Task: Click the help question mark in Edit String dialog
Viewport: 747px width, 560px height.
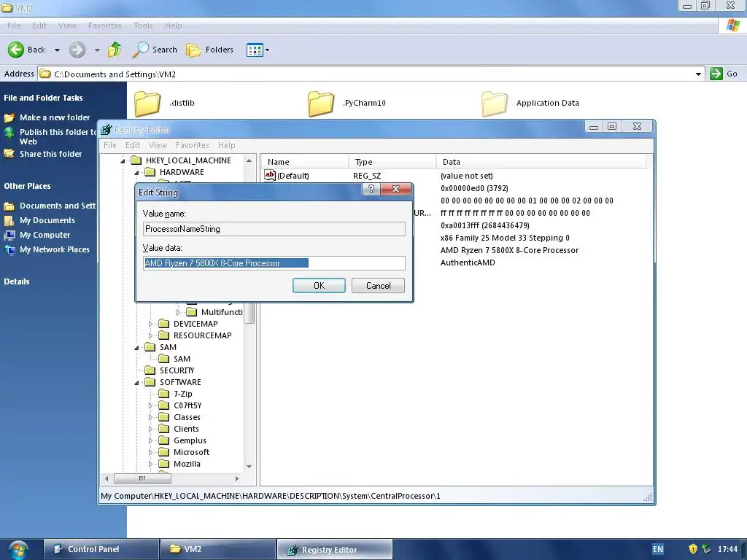Action: [371, 189]
